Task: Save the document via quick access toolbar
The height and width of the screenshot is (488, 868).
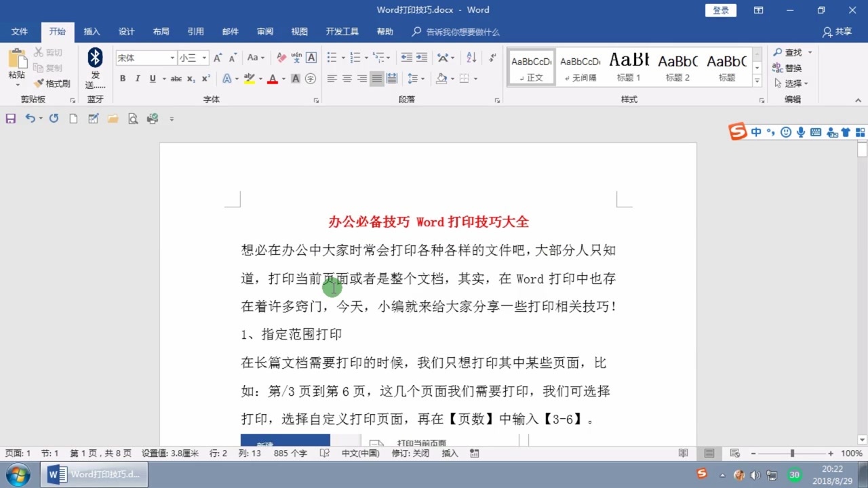Action: click(x=10, y=119)
